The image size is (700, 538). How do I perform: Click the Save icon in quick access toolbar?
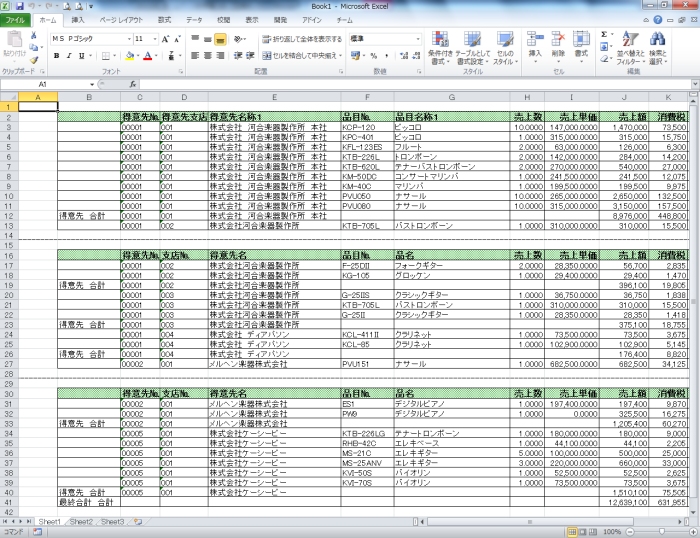[22, 6]
